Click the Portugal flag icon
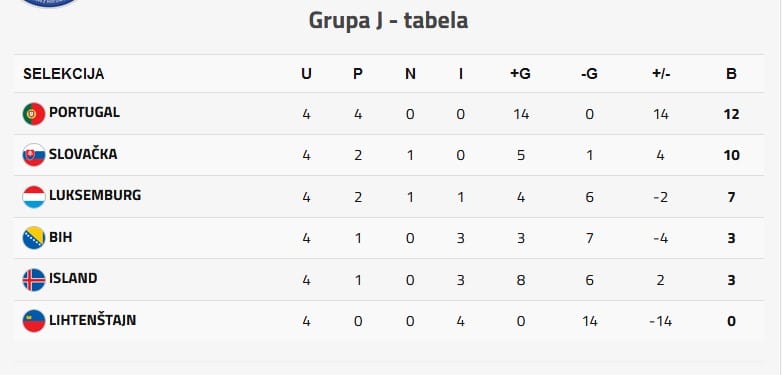782x375 pixels. (x=34, y=114)
